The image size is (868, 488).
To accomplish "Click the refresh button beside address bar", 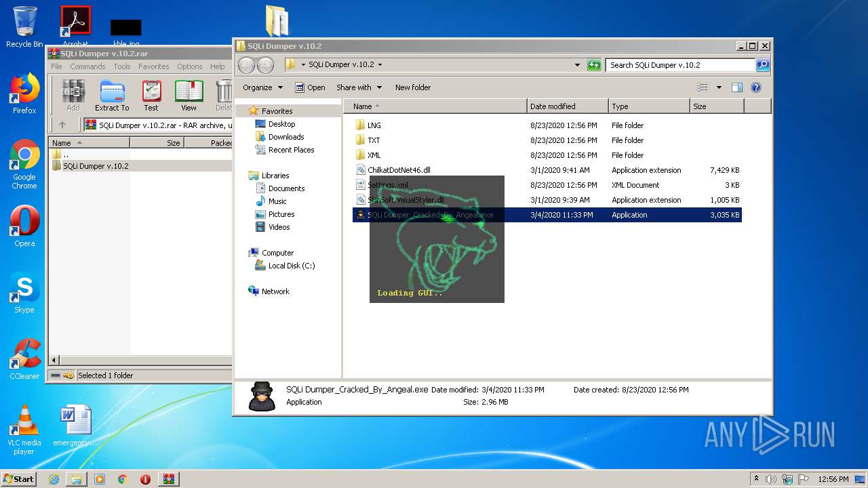I will point(594,65).
